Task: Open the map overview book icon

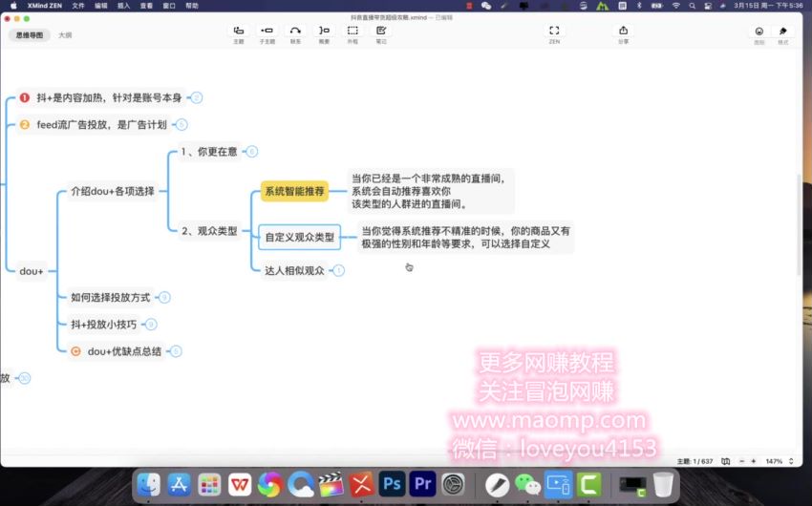Action: pyautogui.click(x=725, y=461)
